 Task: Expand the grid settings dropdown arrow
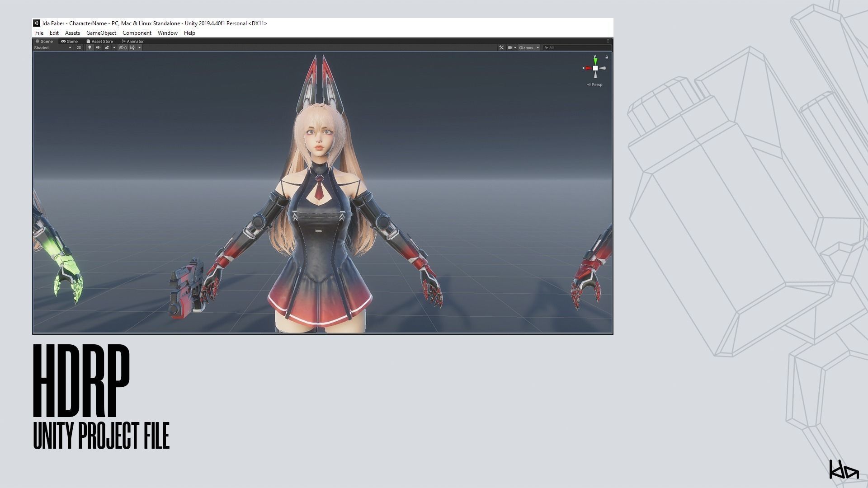(139, 47)
